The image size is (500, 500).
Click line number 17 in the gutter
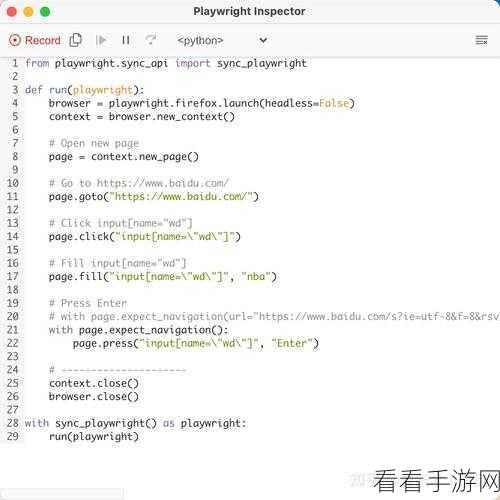coord(13,276)
